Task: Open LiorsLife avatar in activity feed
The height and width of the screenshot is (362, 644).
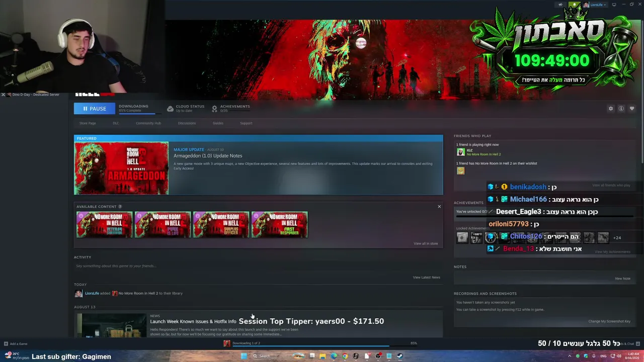Action: coord(78,293)
